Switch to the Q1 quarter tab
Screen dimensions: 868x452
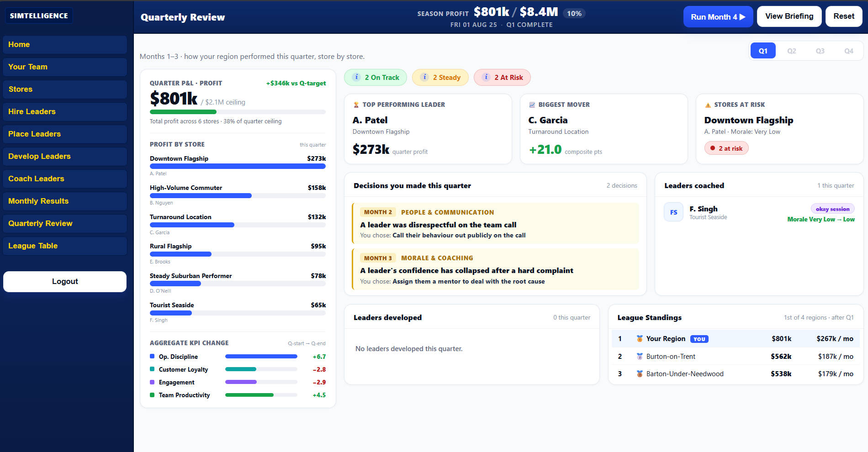(763, 51)
